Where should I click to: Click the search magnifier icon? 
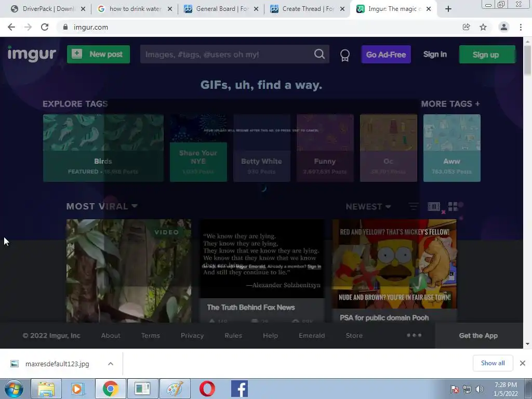click(x=320, y=54)
